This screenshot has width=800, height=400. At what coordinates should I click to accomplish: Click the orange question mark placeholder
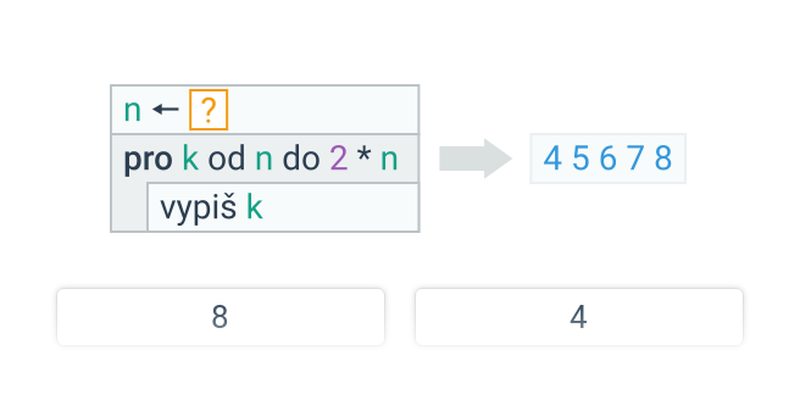coord(208,110)
